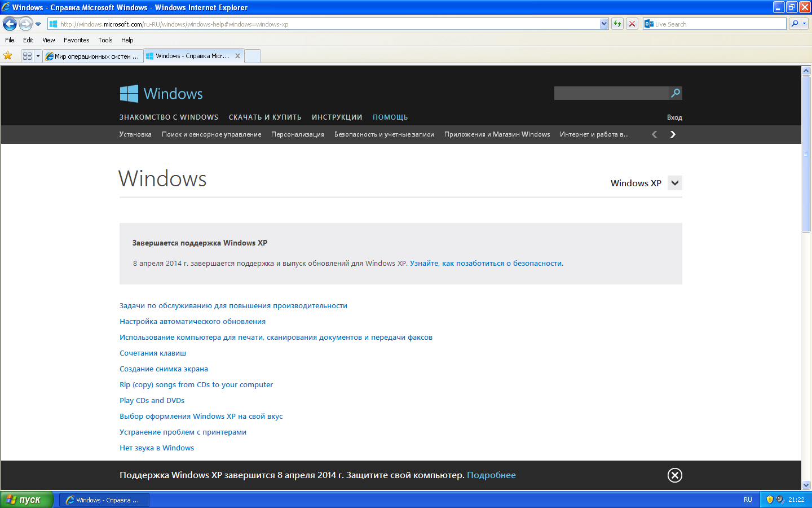Switch to the Мир операционных систем tab
Screen dimensions: 812x508
click(93, 56)
